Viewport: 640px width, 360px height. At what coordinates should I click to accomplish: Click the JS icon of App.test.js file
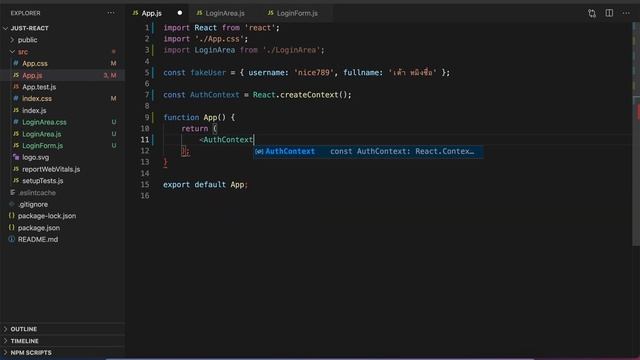[x=16, y=87]
